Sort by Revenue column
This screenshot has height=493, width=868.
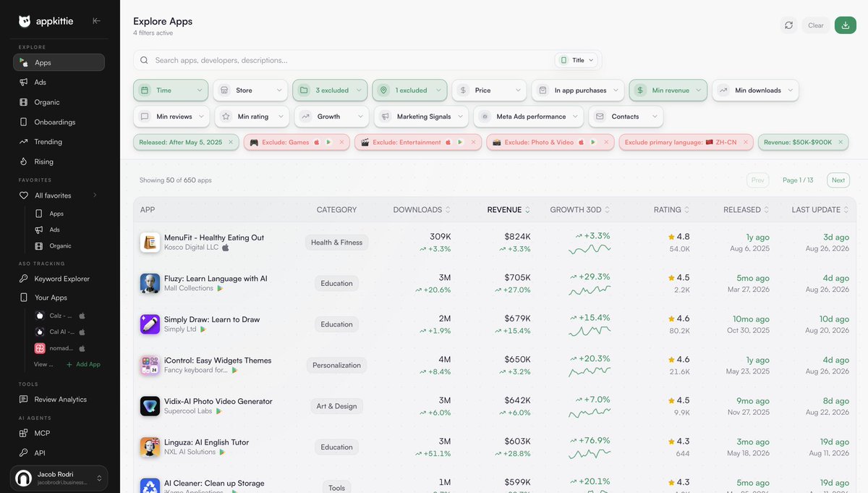(x=509, y=210)
